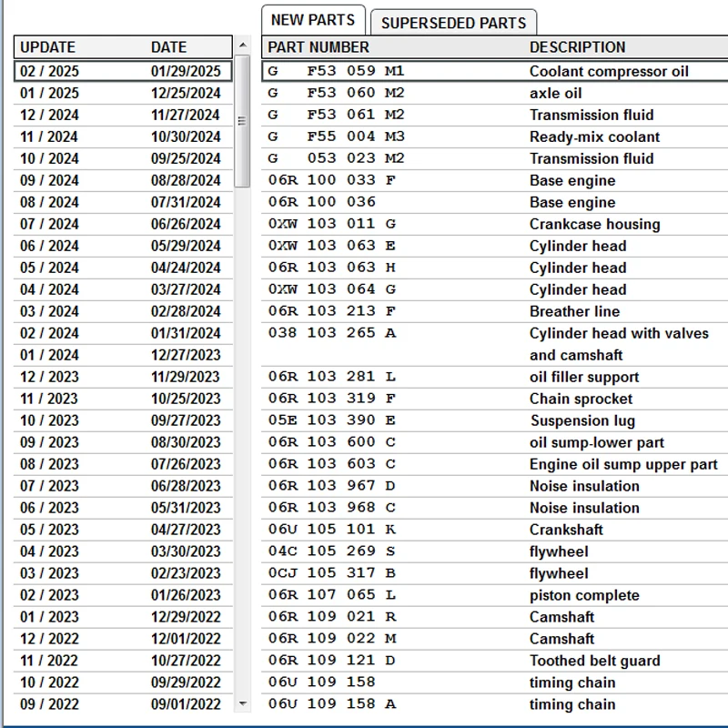
Task: Select part G F55 004 M3 Ready-mix coolant
Action: click(495, 136)
